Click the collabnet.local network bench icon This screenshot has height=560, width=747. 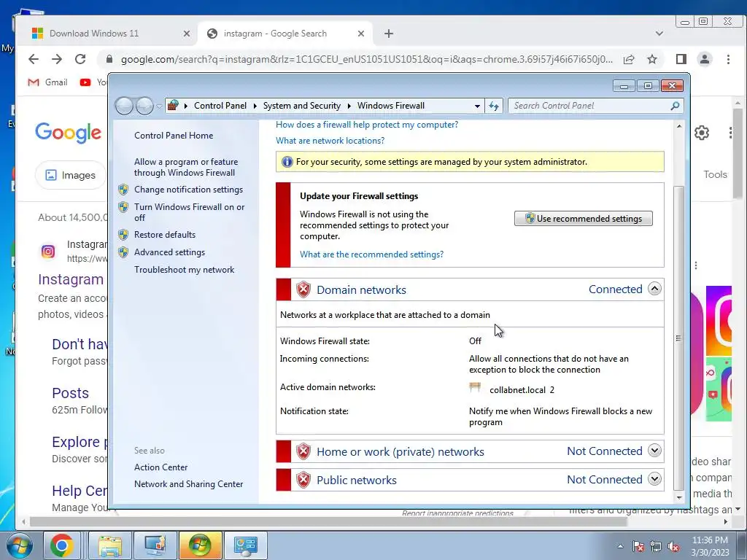click(x=475, y=388)
